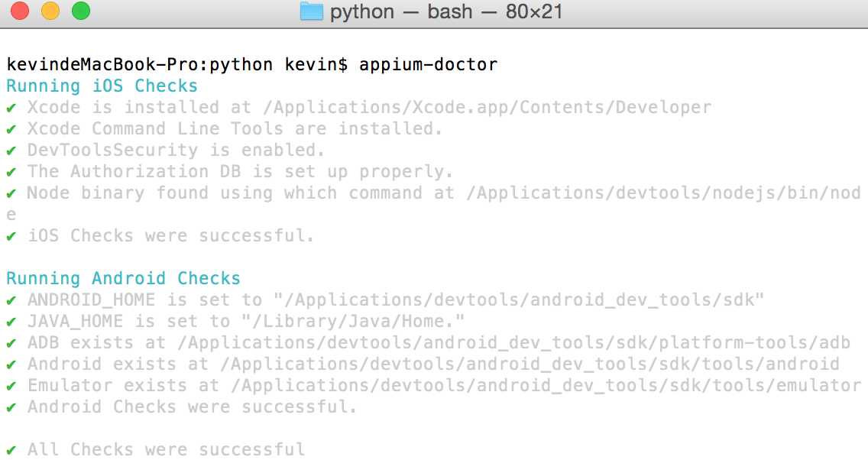Click the prompt 'kevindeMacBook-Pro:python kevin$'

coord(177,65)
